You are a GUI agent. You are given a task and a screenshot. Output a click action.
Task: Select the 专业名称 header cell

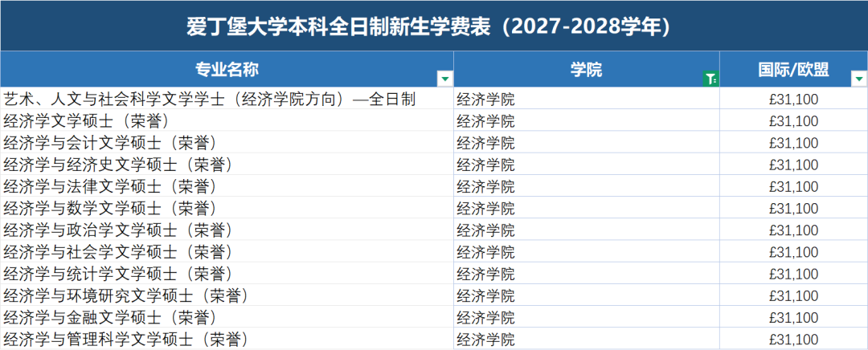coord(227,69)
